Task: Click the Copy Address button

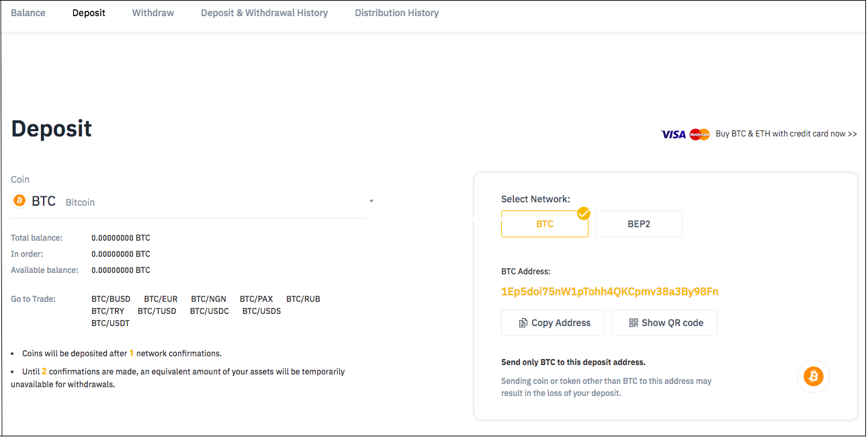Action: 553,323
